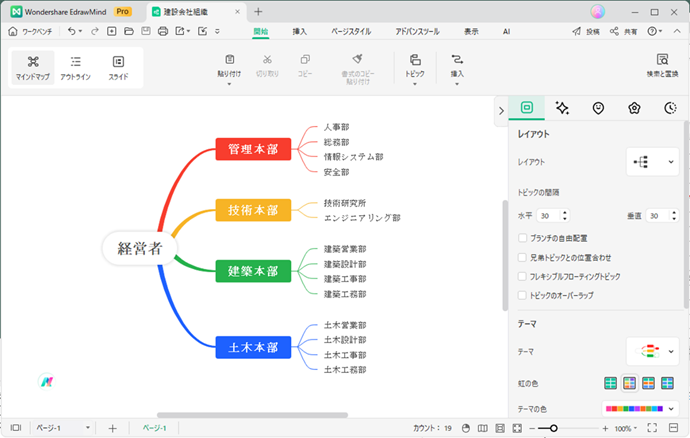Enable 兄弟トピックとの位置合わせ checkbox
The image size is (690, 438).
tap(522, 258)
